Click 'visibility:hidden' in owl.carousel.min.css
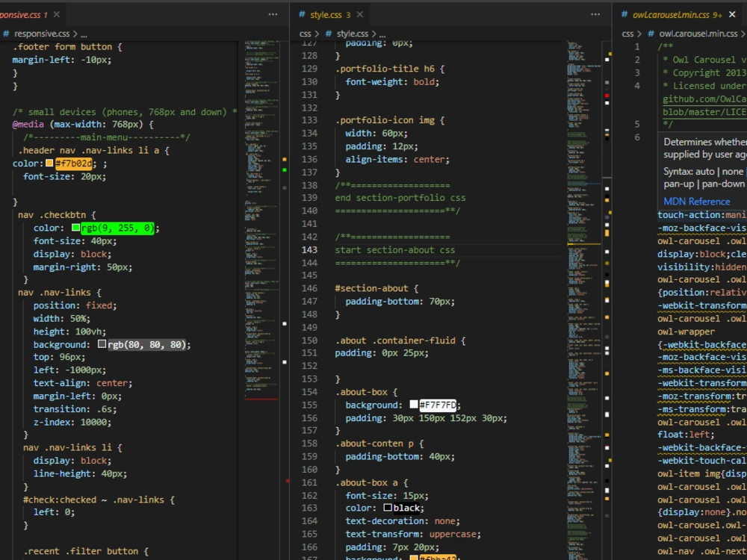The height and width of the screenshot is (560, 747). 702,267
